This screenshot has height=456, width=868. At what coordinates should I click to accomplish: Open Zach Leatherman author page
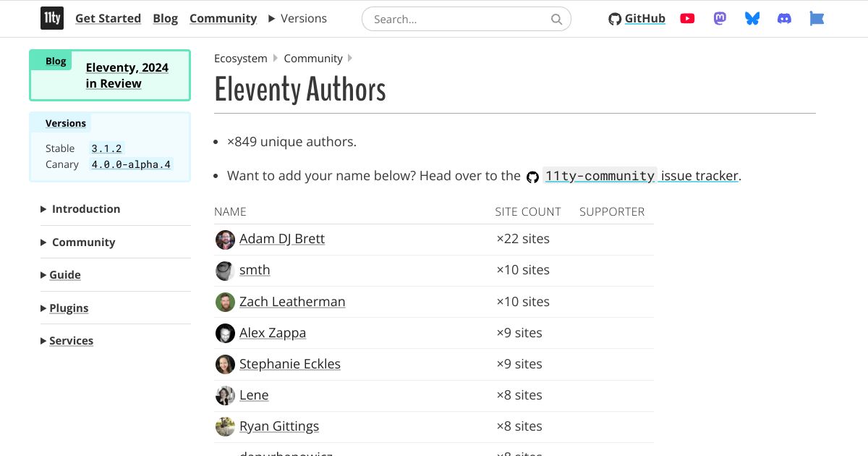point(292,302)
